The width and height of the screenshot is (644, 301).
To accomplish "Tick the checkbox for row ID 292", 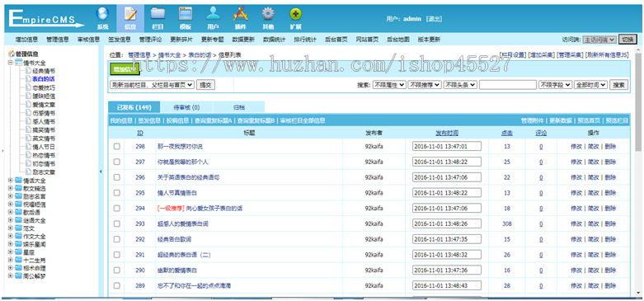I will point(116,239).
